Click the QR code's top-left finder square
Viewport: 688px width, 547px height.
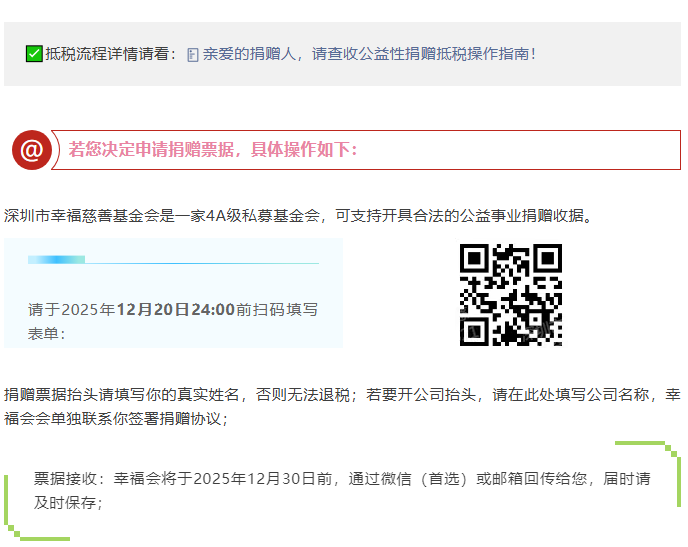[x=474, y=259]
